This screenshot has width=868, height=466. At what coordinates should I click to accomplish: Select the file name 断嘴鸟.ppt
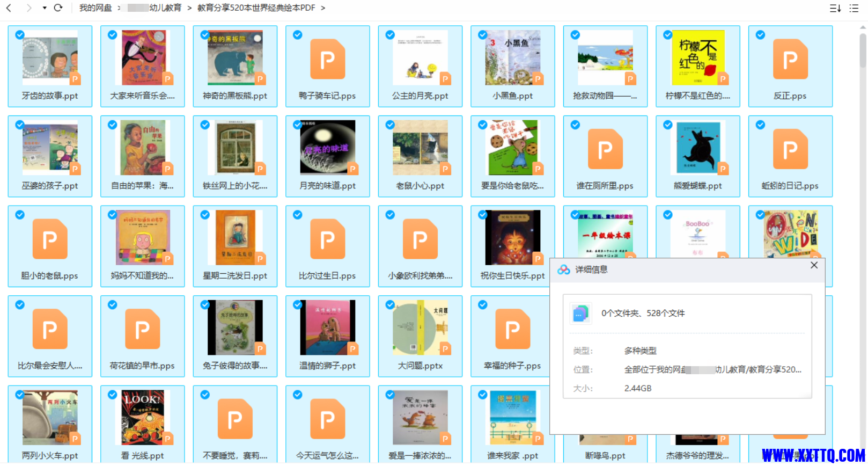pyautogui.click(x=605, y=456)
